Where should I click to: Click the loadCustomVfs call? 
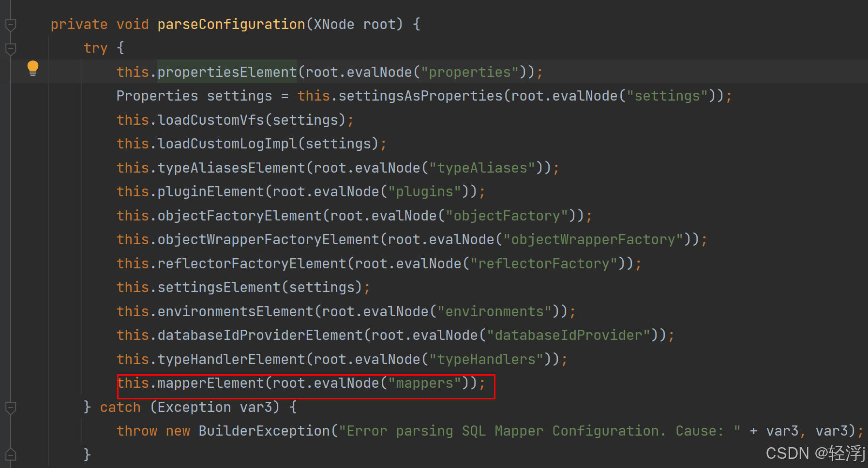pos(211,120)
